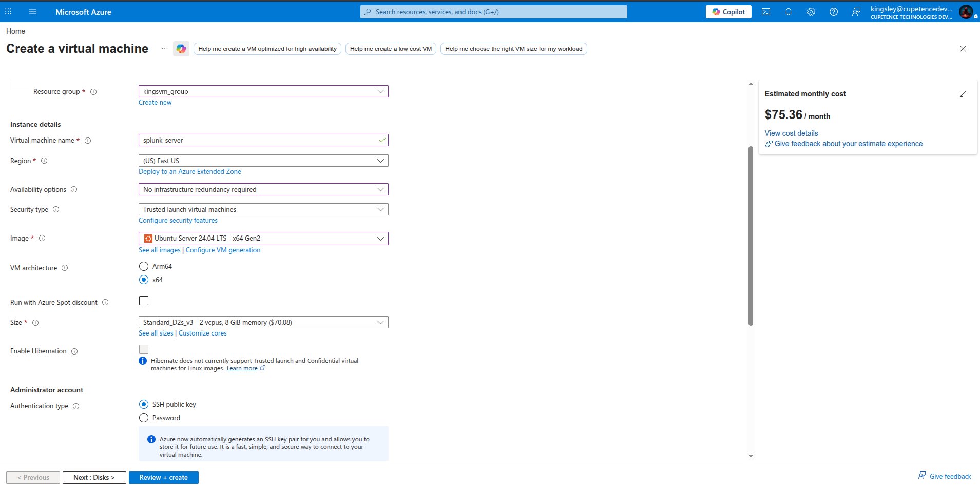The image size is (980, 492).
Task: Show info tooltip for Image
Action: pos(42,238)
